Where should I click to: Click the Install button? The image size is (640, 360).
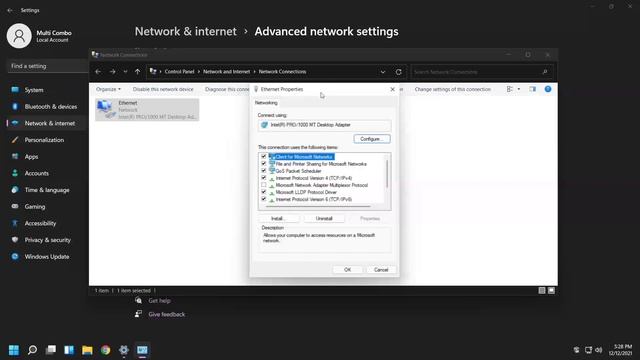[278, 218]
